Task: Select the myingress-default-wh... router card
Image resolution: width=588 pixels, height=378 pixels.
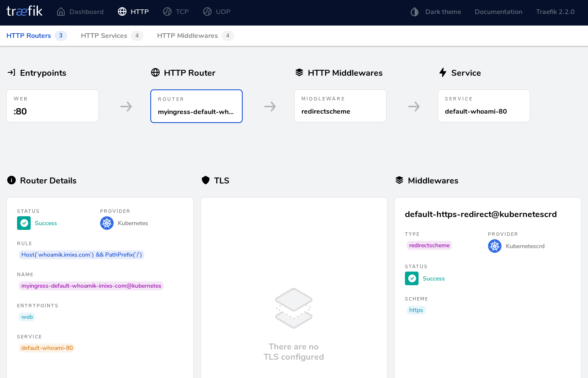Action: coord(196,106)
